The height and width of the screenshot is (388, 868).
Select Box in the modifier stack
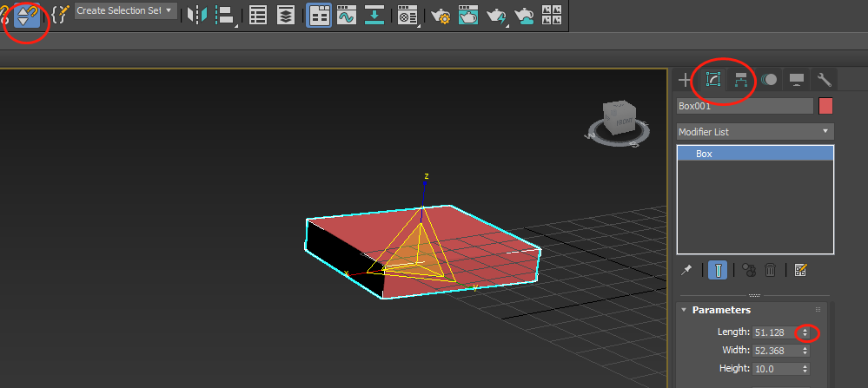point(755,154)
